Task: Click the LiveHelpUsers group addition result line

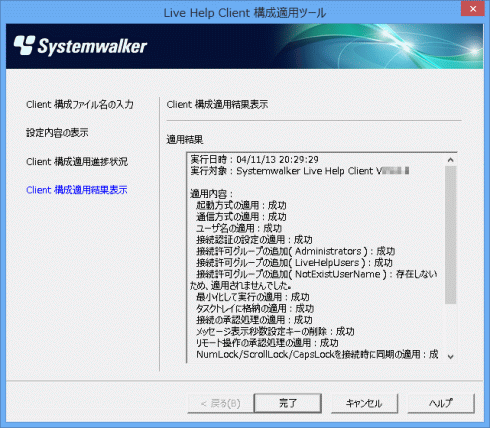Action: click(x=294, y=263)
